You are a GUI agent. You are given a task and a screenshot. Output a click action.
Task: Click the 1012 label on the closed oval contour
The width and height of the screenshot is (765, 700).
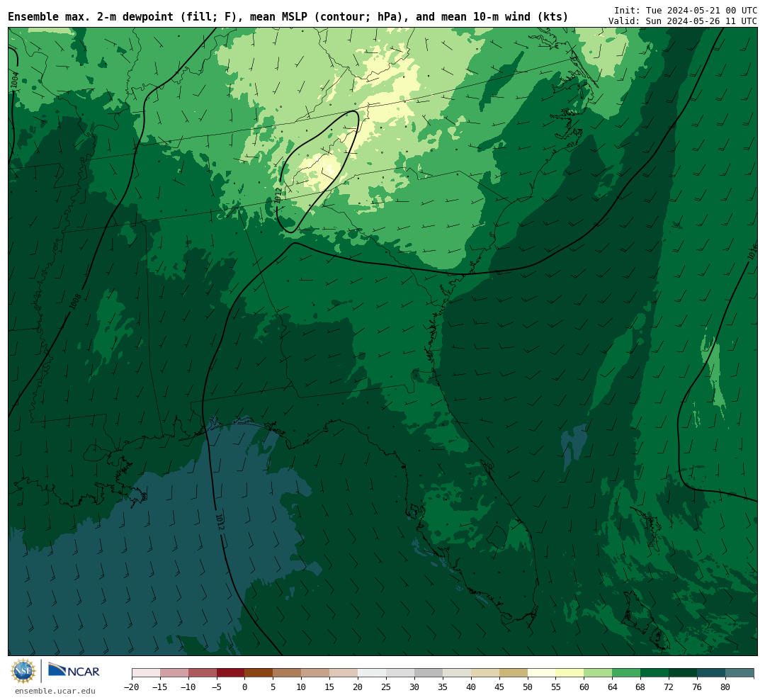278,196
